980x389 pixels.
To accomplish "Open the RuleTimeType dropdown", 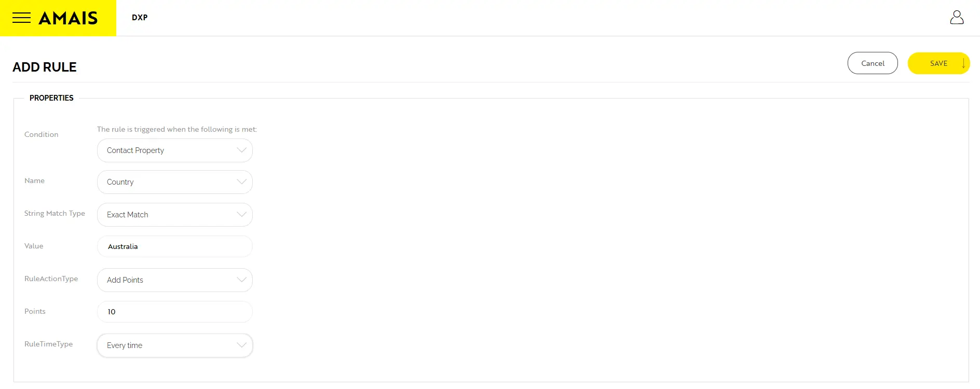I will [x=175, y=345].
